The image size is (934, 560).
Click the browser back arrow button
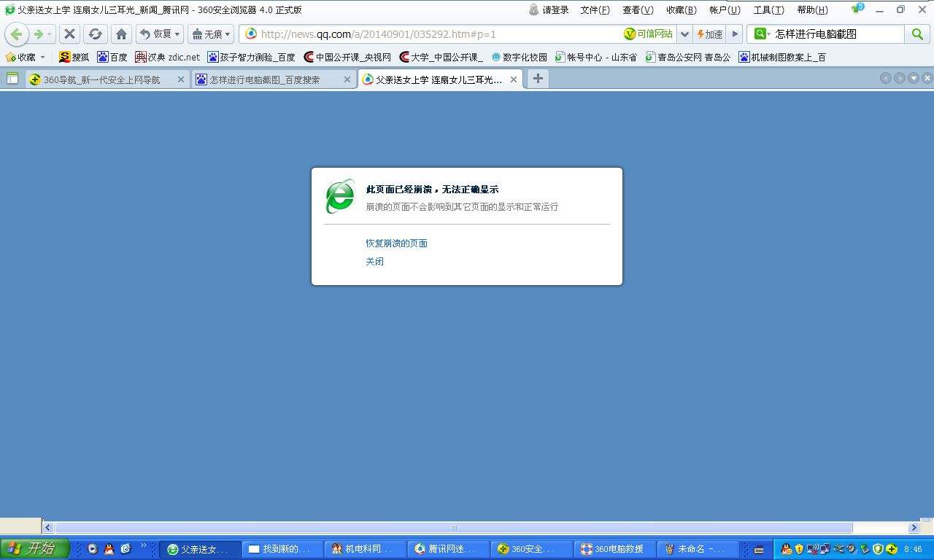tap(17, 34)
